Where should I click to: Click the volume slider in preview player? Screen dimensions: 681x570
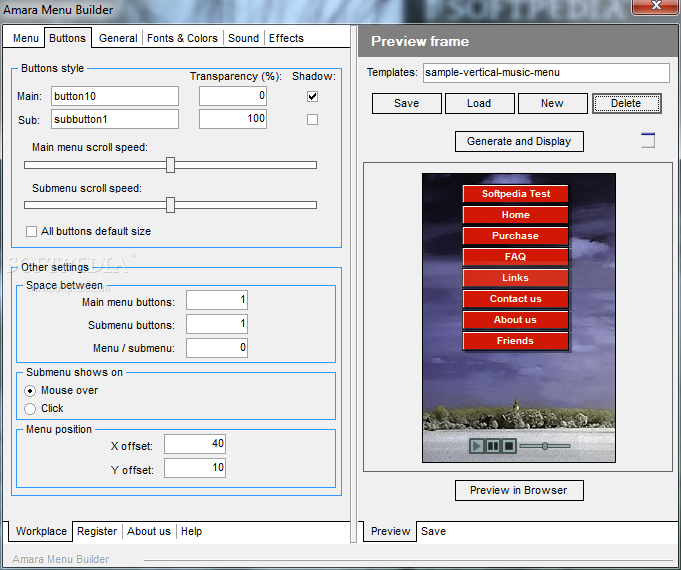(x=545, y=446)
